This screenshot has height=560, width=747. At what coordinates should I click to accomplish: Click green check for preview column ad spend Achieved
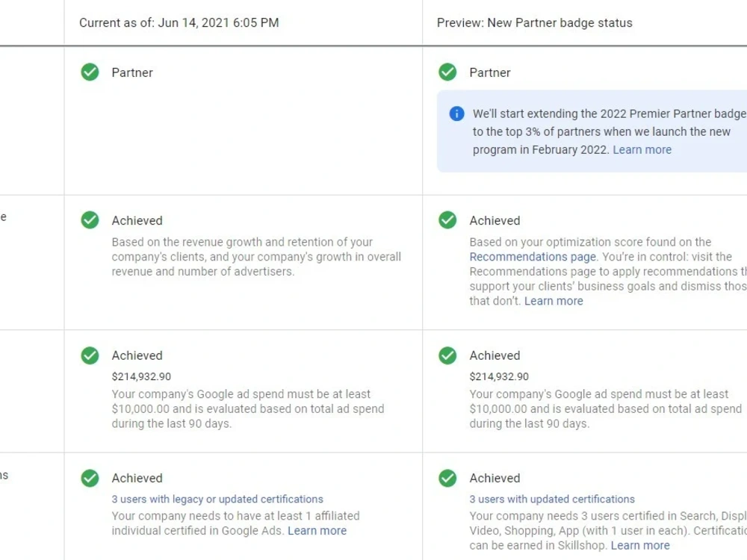[x=447, y=355]
